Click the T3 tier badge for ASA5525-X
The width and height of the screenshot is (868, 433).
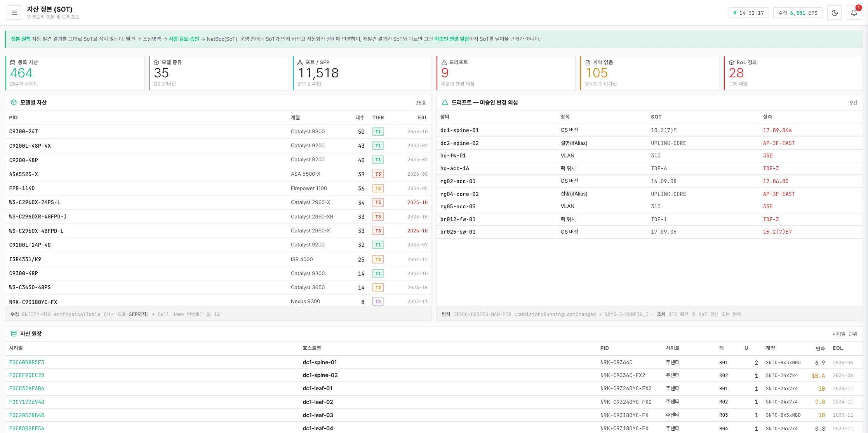coord(378,174)
